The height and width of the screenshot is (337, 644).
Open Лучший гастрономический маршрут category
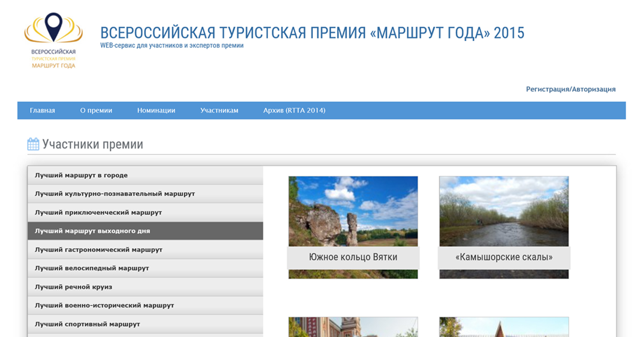click(x=146, y=250)
